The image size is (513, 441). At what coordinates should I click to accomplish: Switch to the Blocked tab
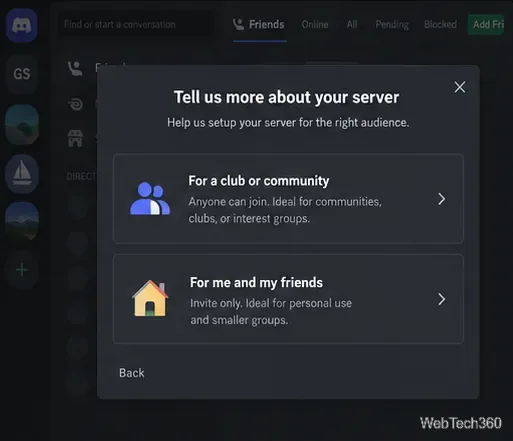pyautogui.click(x=440, y=24)
